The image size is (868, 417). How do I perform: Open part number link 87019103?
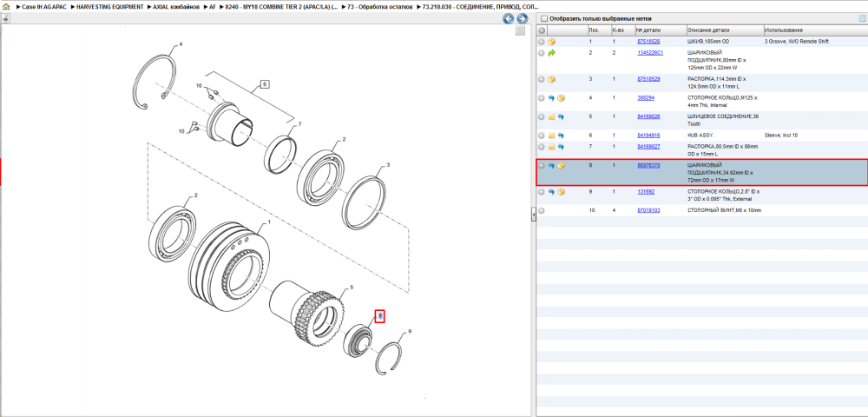tap(648, 210)
